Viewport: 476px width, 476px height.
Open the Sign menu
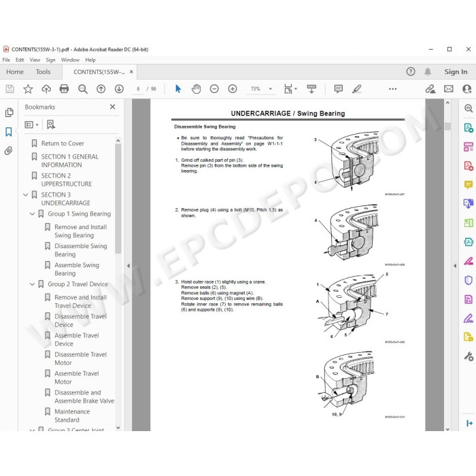(x=51, y=60)
